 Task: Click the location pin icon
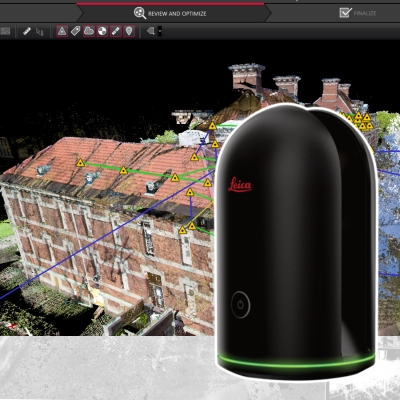point(129,31)
